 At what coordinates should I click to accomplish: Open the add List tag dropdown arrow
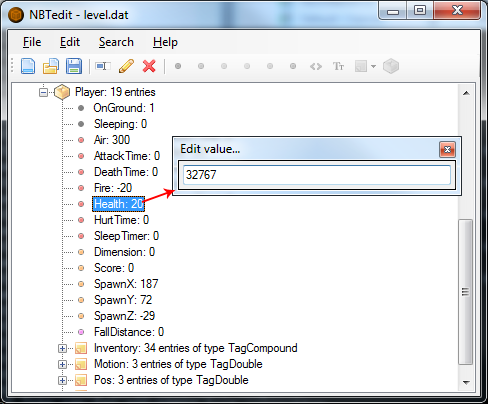pyautogui.click(x=373, y=66)
